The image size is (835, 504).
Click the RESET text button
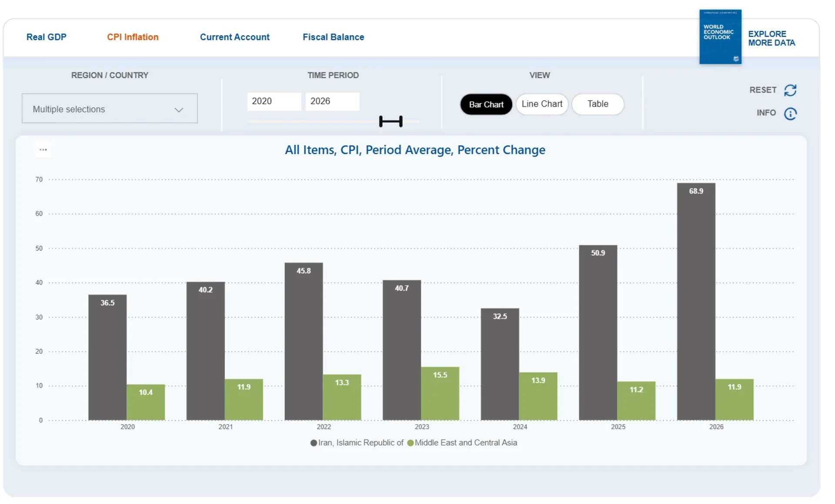tap(762, 90)
